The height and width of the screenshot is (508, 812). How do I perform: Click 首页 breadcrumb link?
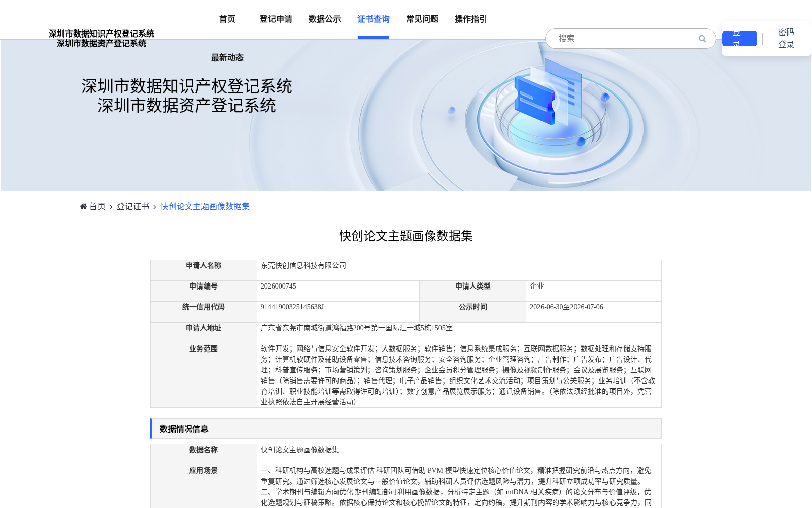(x=97, y=206)
